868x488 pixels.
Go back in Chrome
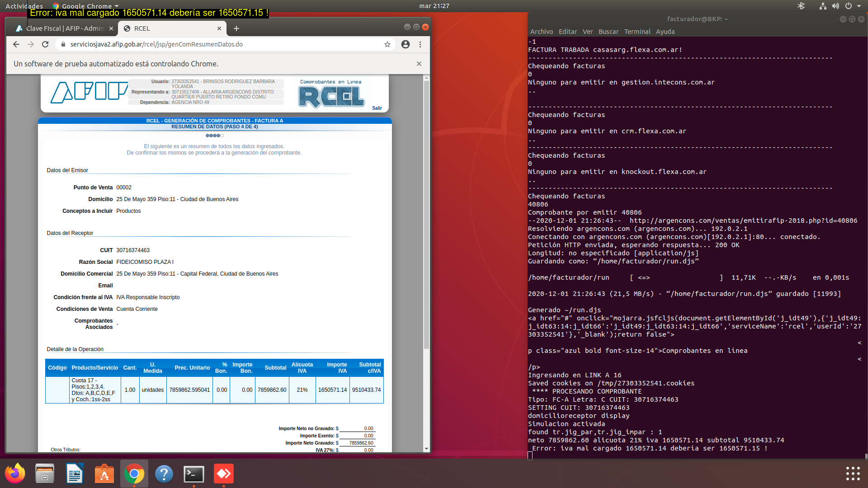[x=16, y=44]
